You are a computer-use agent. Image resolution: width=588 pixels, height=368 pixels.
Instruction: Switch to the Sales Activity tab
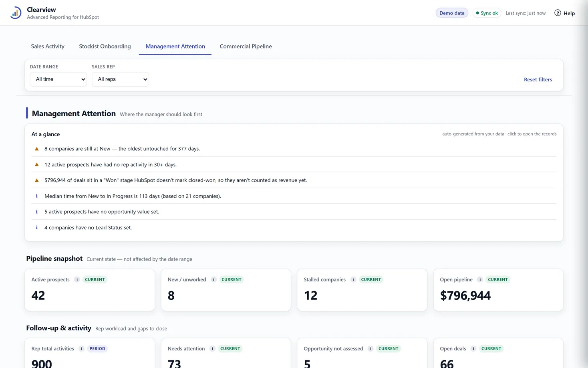point(48,47)
